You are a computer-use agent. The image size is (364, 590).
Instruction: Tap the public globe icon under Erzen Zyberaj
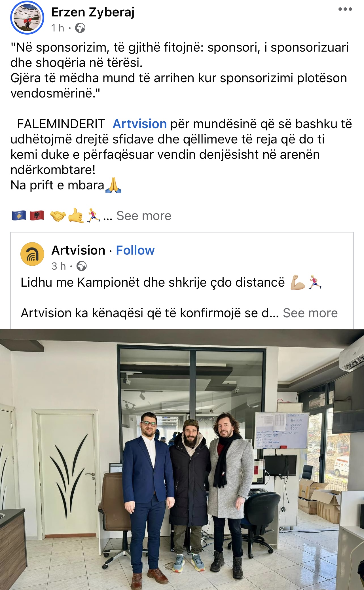[80, 28]
